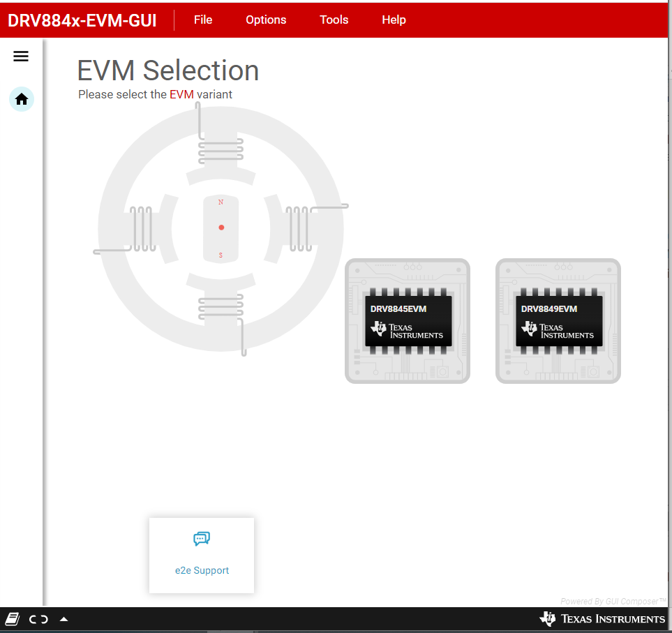Click the e2e Support chat bubble icon
The height and width of the screenshot is (633, 672).
click(x=202, y=538)
